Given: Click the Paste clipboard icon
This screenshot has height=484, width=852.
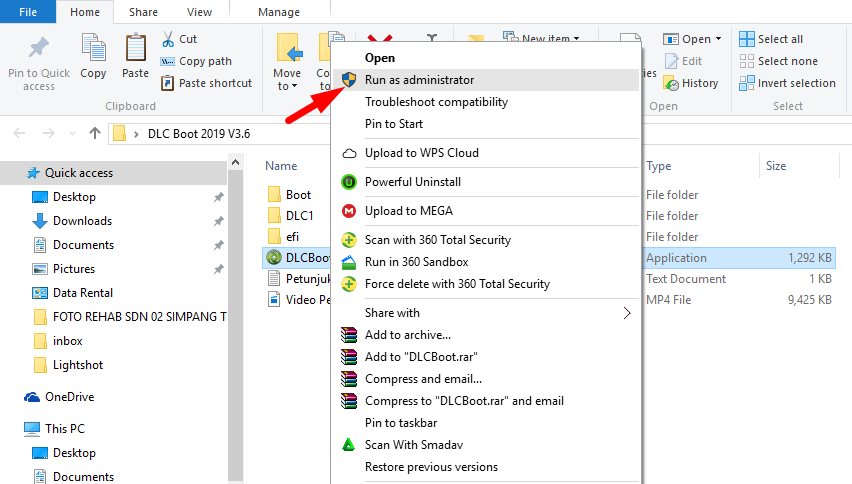Looking at the screenshot, I should 135,48.
